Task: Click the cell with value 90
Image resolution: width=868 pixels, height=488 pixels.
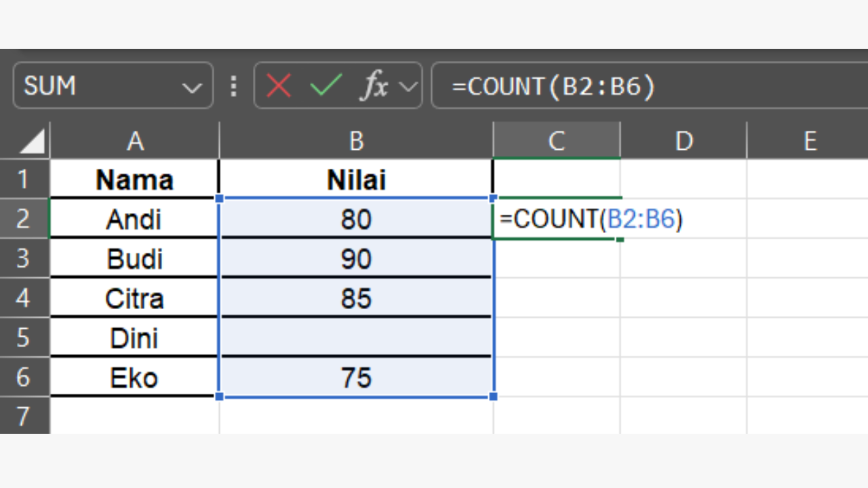Action: tap(356, 258)
